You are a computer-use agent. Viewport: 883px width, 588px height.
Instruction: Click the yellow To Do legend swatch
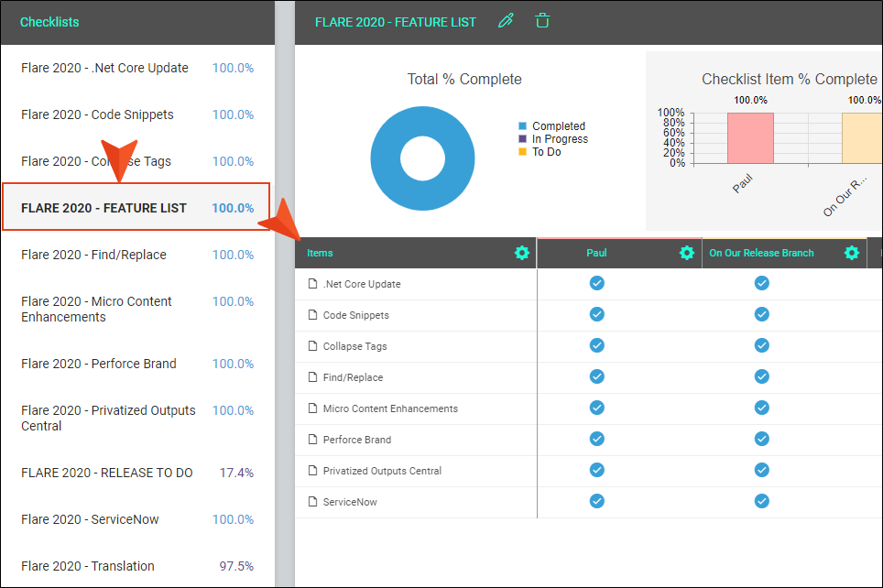tap(523, 151)
